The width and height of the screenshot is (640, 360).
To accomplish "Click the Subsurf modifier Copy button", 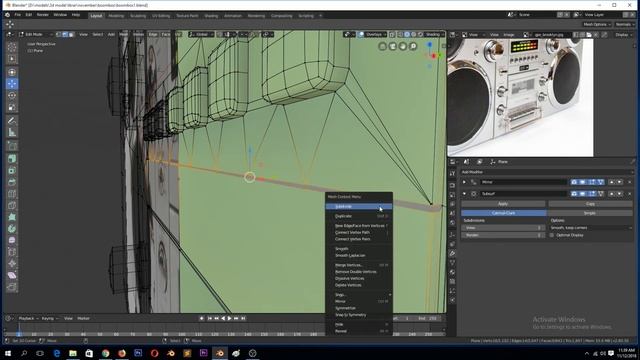I will pos(590,204).
